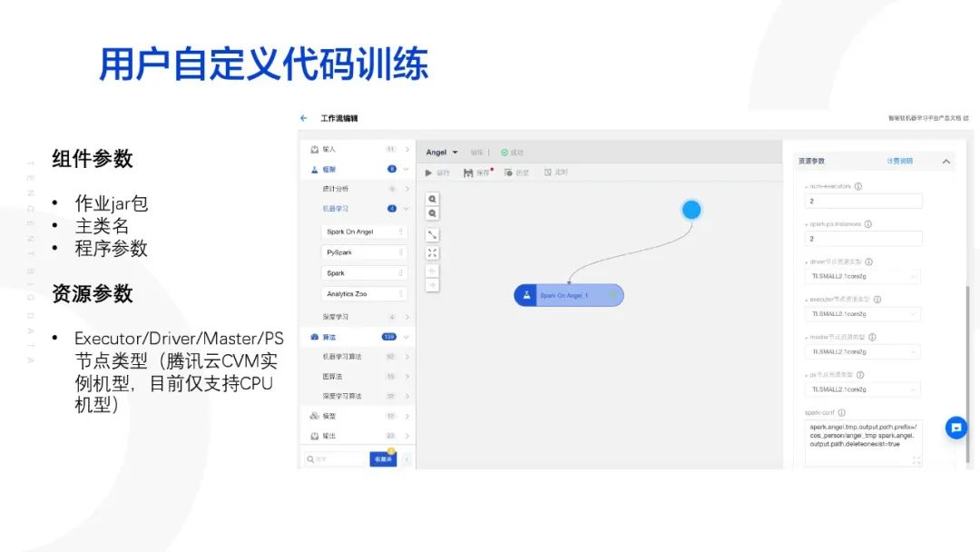Click the 运行 run button
Image resolution: width=980 pixels, height=552 pixels.
pyautogui.click(x=437, y=172)
